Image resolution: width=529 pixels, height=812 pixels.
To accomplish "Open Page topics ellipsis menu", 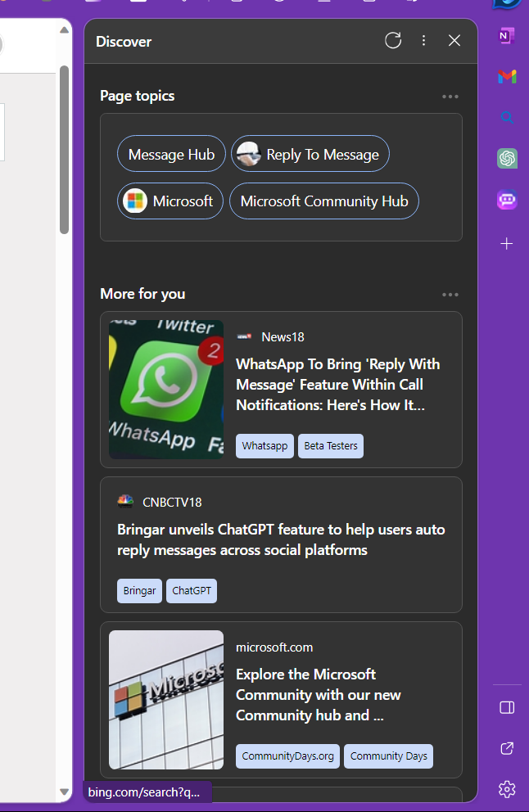I will pyautogui.click(x=450, y=97).
